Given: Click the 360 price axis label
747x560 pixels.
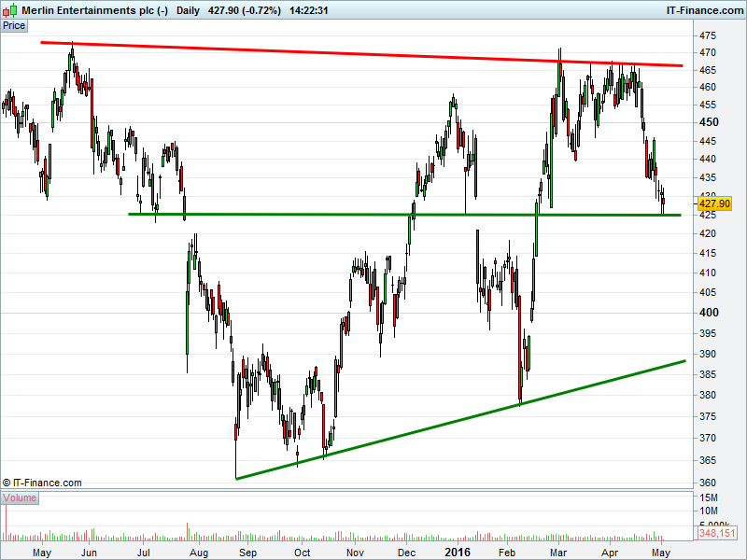Looking at the screenshot, I should (x=708, y=483).
